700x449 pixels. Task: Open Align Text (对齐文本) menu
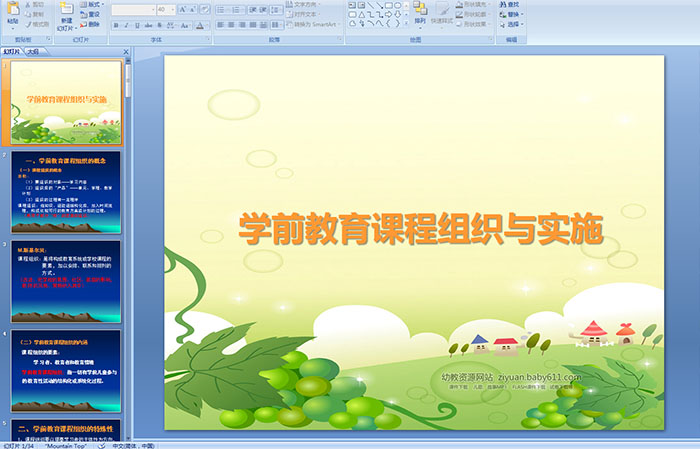[303, 14]
